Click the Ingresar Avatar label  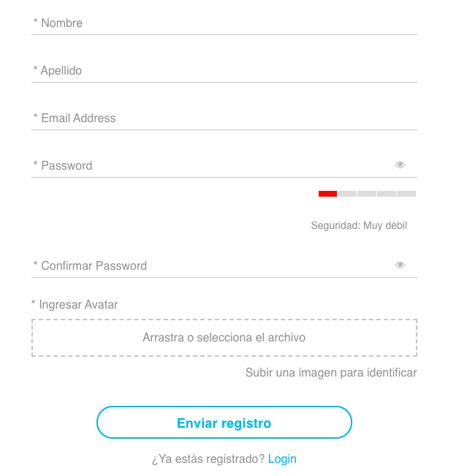point(78,304)
